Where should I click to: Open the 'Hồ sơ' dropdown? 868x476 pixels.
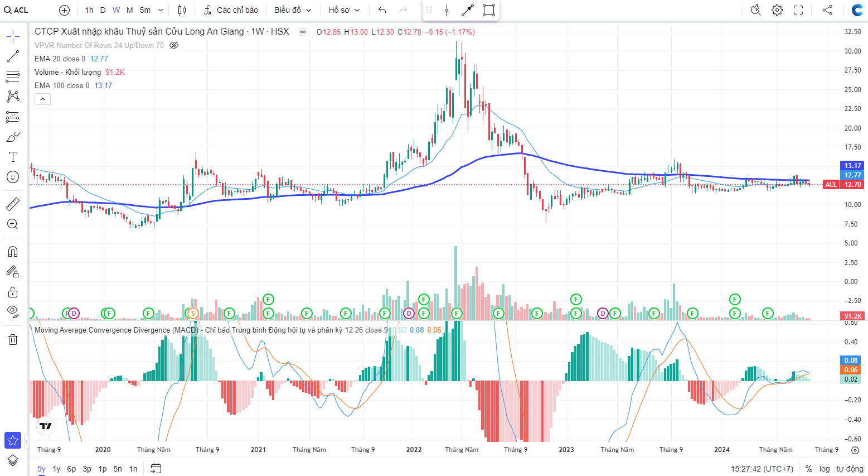(344, 10)
